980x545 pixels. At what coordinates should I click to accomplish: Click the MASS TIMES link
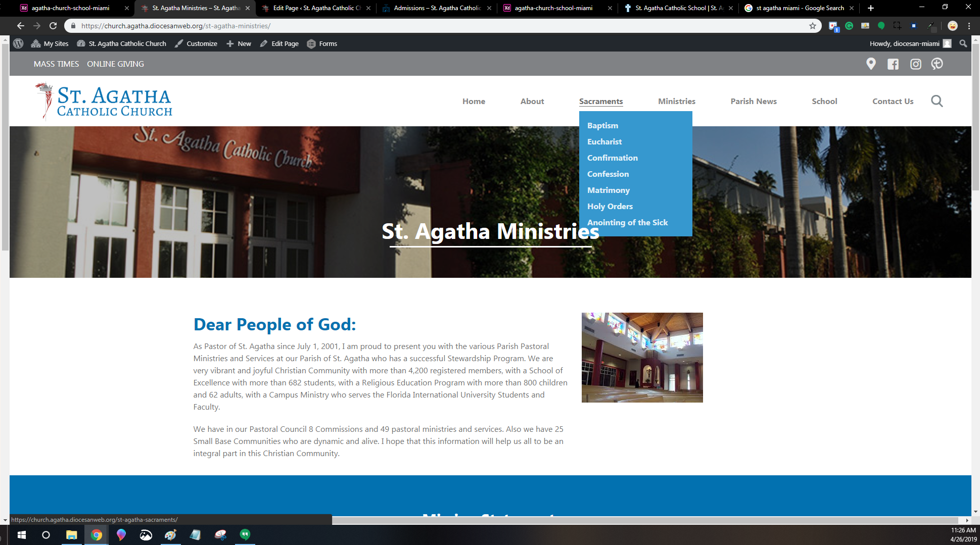(x=56, y=64)
